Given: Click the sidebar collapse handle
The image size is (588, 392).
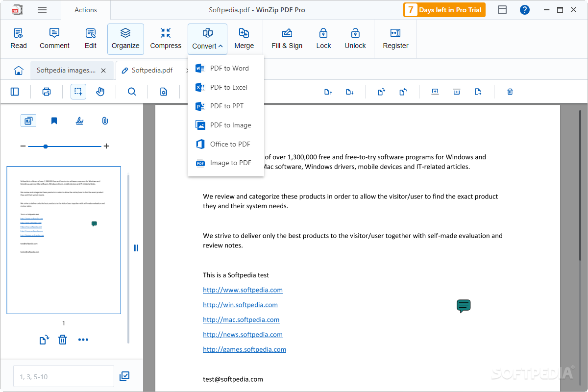Looking at the screenshot, I should click(136, 248).
